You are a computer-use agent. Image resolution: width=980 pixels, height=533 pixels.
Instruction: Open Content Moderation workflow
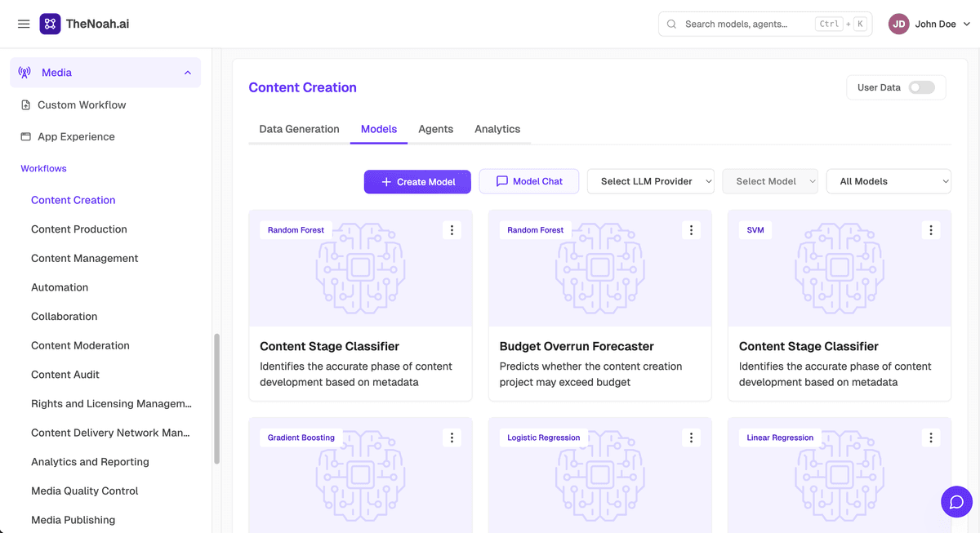pyautogui.click(x=80, y=346)
